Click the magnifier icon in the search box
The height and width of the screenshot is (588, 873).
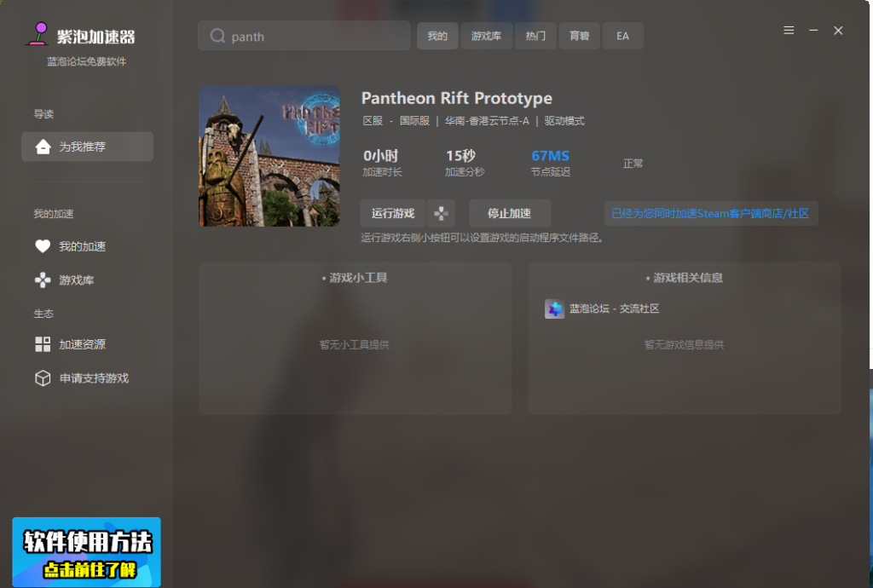tap(217, 36)
